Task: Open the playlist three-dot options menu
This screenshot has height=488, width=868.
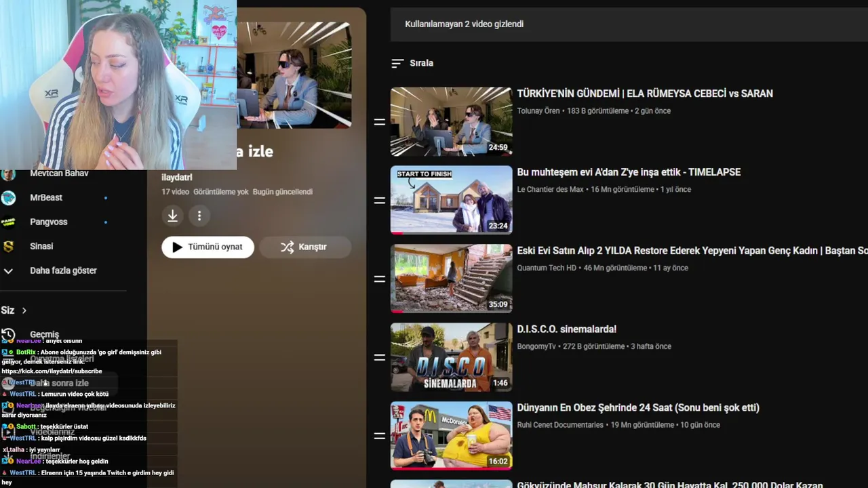Action: [x=199, y=216]
